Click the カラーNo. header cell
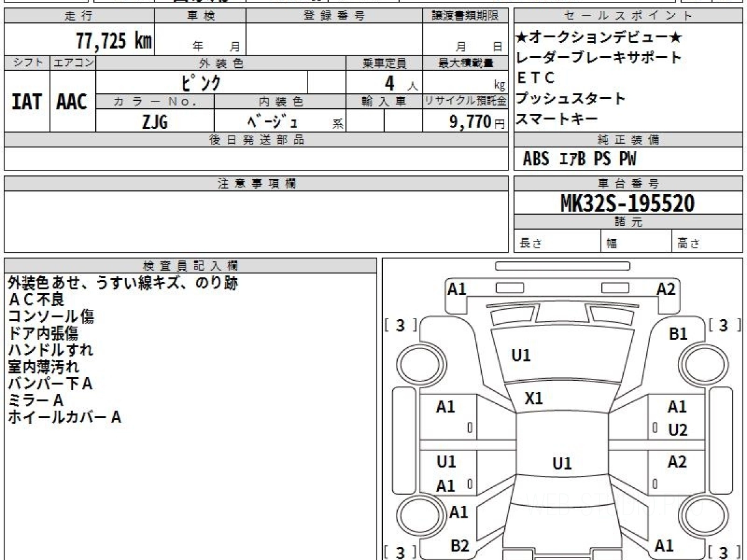 (x=155, y=101)
